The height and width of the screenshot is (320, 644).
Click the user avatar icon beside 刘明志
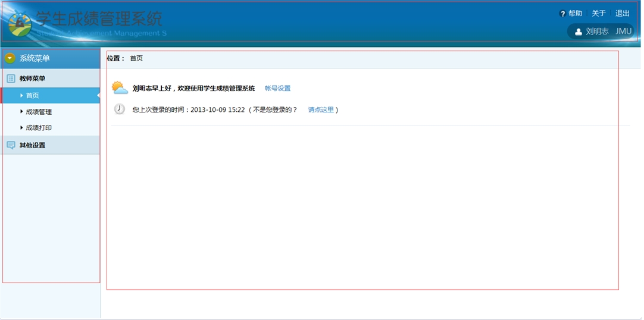(x=578, y=32)
